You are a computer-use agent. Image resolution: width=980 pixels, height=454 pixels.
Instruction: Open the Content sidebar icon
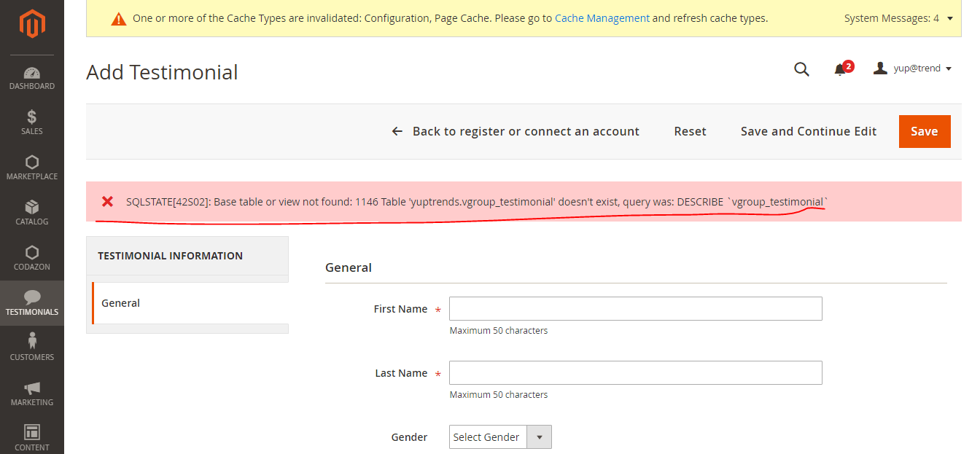click(x=32, y=434)
